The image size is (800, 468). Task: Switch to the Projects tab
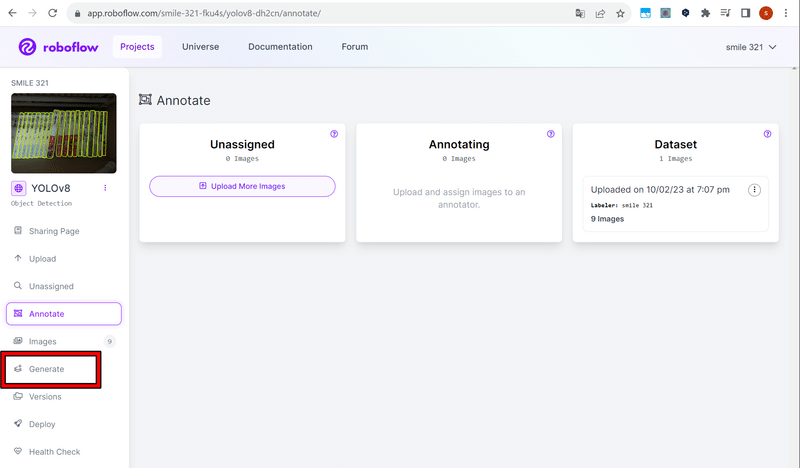137,47
